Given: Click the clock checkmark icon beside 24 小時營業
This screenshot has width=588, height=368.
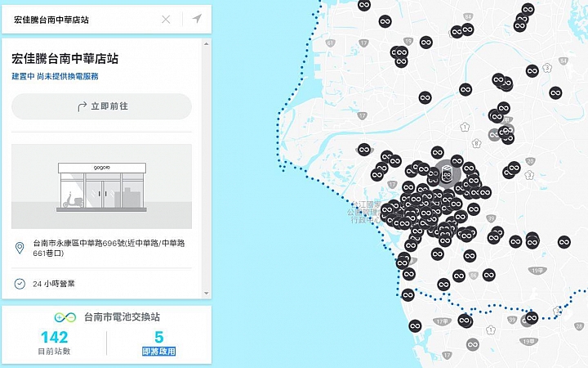Looking at the screenshot, I should [x=20, y=284].
